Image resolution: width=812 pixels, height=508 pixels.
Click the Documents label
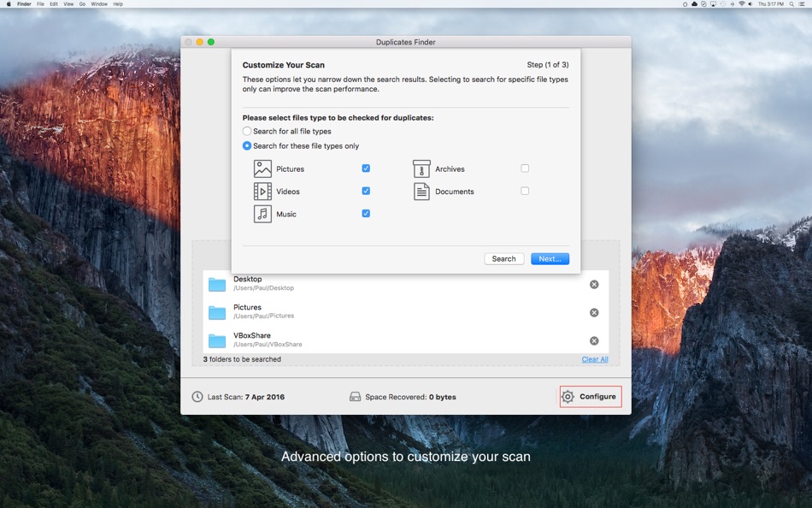click(455, 192)
